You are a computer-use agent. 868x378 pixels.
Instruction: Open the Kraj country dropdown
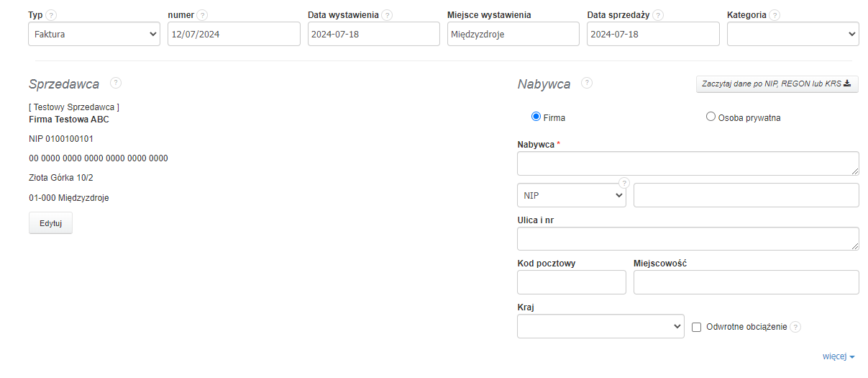coord(600,326)
